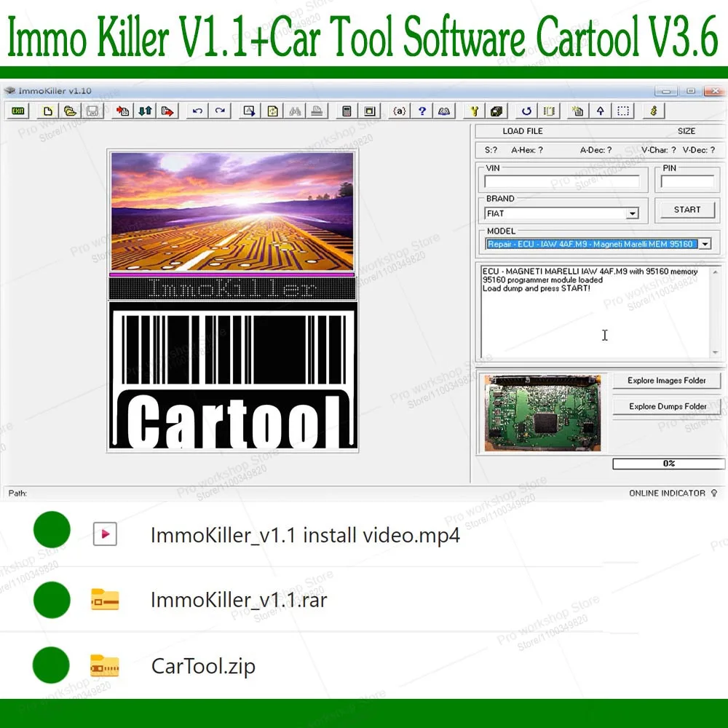Click the letter A with arrow icon
Viewport: 728px width, 728px height.
pyautogui.click(x=249, y=111)
